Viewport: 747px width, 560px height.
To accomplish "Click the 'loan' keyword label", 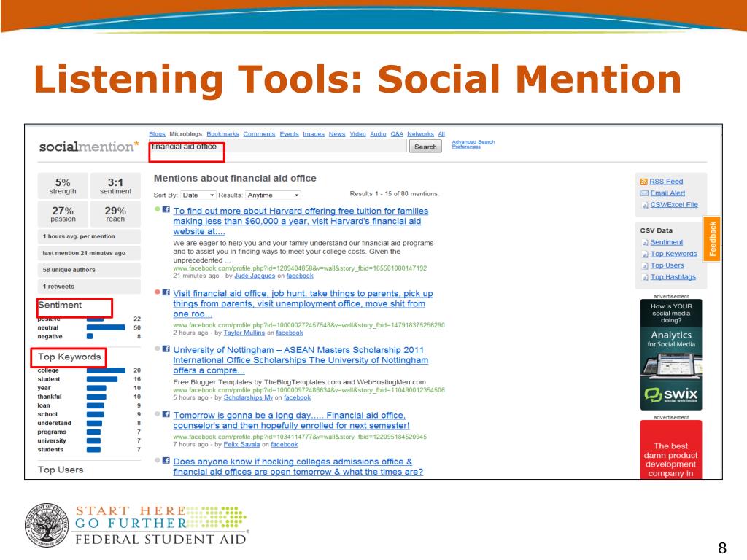I will click(44, 405).
